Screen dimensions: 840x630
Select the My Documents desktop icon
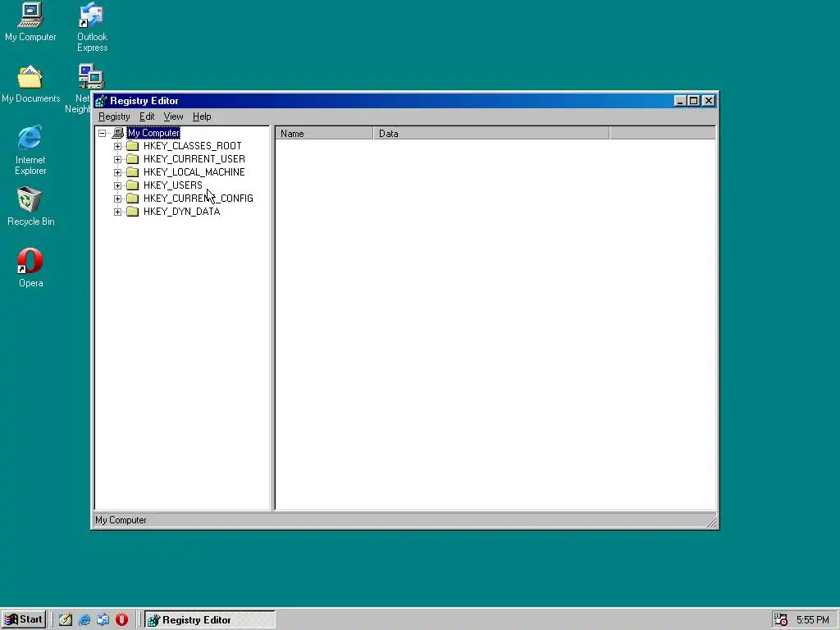30,84
